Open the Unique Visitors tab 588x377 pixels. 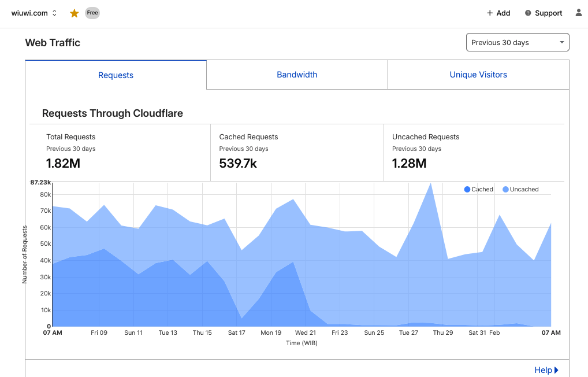478,75
